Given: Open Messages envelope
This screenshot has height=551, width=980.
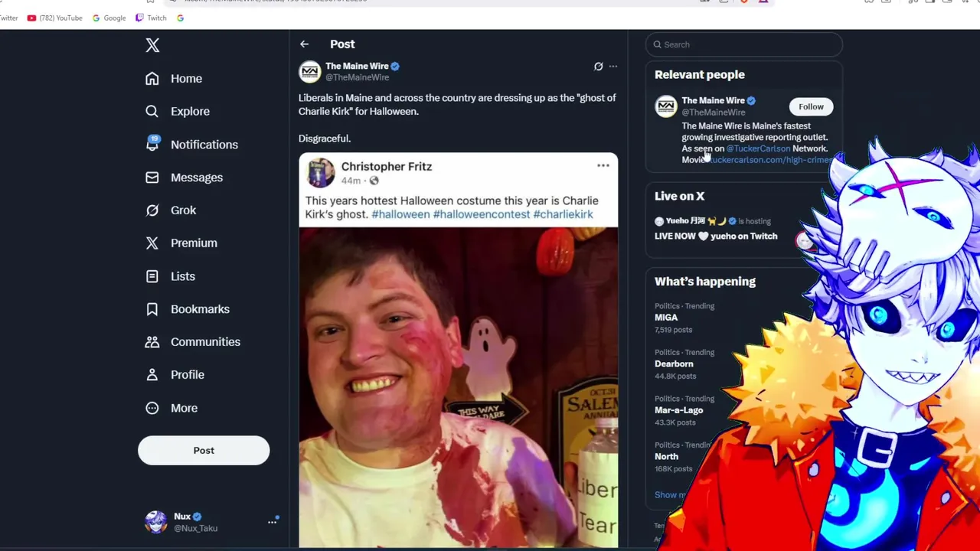Looking at the screenshot, I should (x=195, y=178).
